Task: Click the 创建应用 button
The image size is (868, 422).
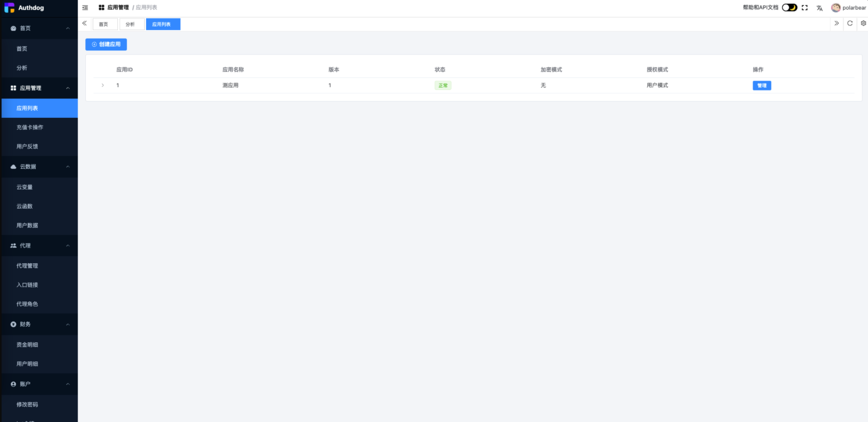Action: (106, 45)
